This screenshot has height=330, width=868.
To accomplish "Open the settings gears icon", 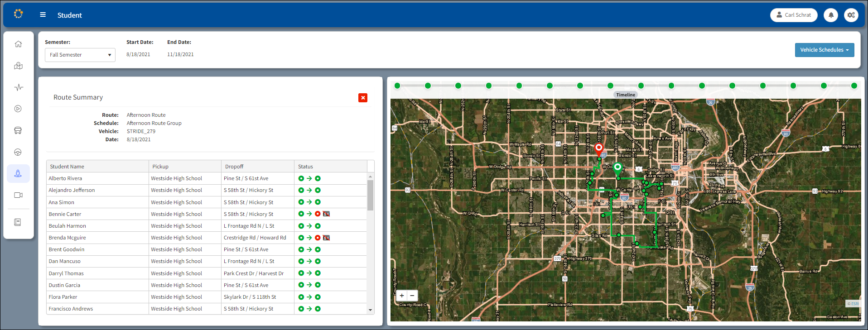I will pyautogui.click(x=851, y=15).
